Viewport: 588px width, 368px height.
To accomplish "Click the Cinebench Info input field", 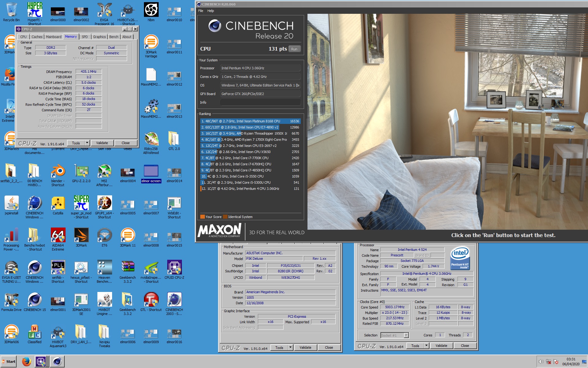I will (260, 102).
